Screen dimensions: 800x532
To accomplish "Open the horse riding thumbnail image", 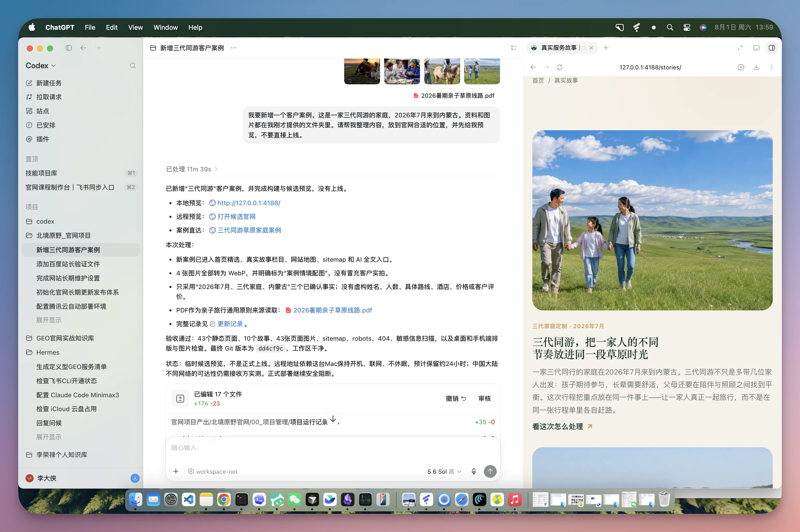I will [442, 71].
